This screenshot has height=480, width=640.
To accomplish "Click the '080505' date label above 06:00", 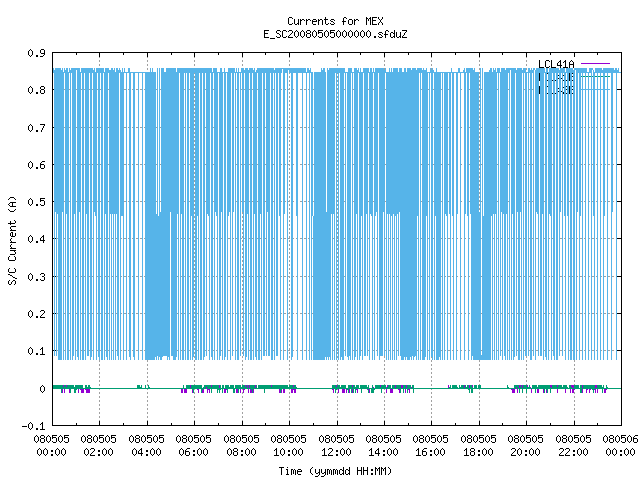I will [193, 439].
